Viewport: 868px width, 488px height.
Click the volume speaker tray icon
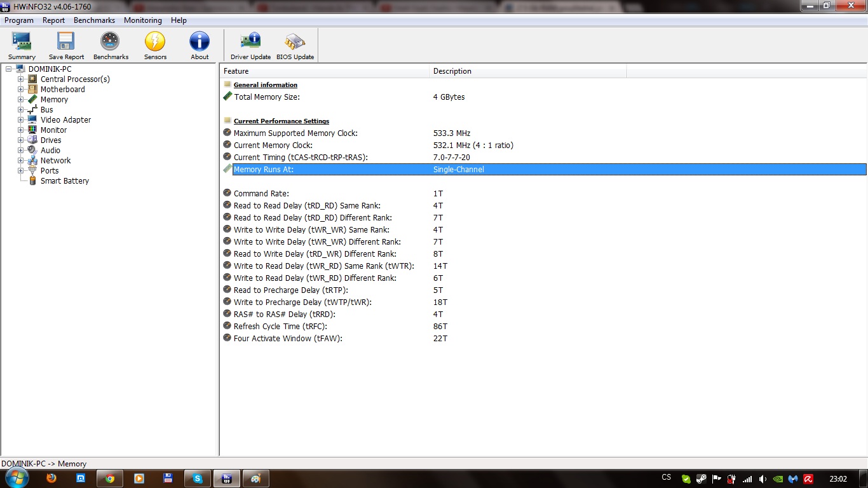coord(763,479)
